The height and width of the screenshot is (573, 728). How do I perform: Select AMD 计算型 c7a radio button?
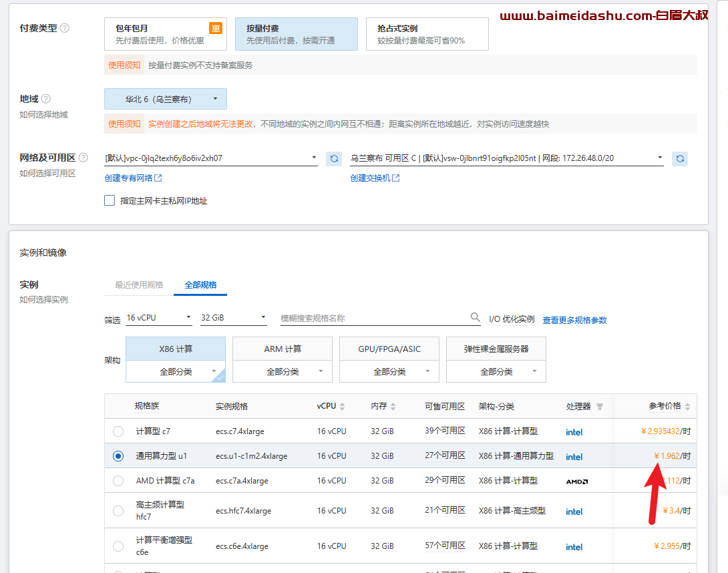coord(118,481)
